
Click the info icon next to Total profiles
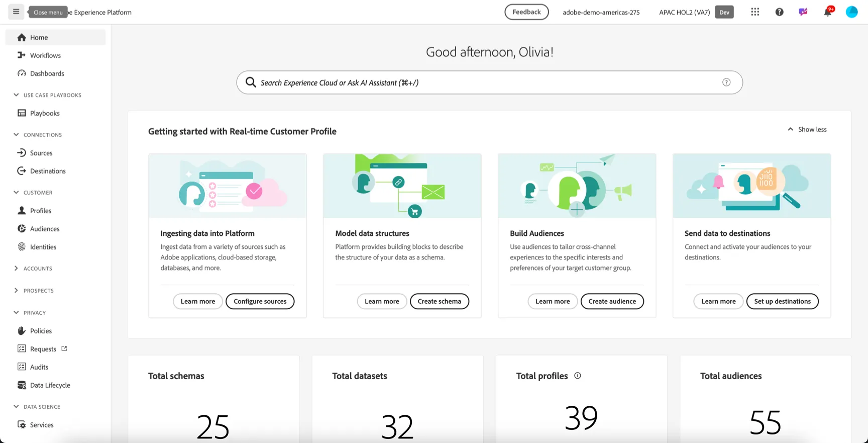click(x=578, y=376)
